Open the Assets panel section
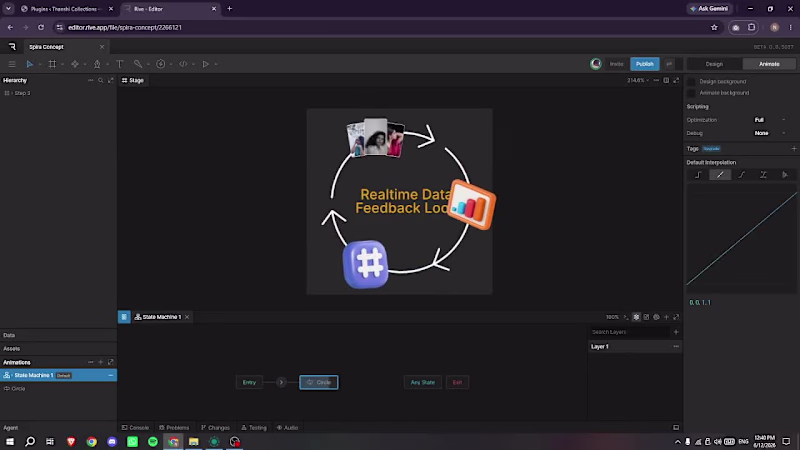 (58, 349)
